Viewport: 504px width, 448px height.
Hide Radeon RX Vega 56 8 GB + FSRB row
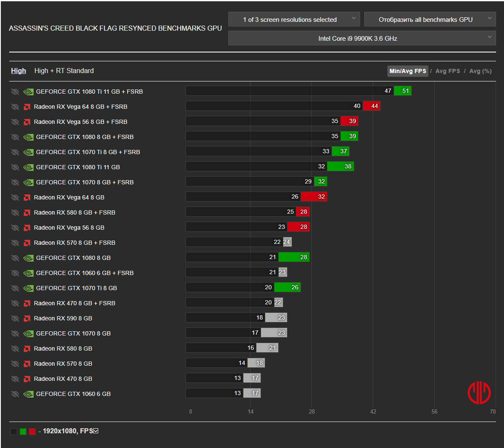click(x=15, y=122)
